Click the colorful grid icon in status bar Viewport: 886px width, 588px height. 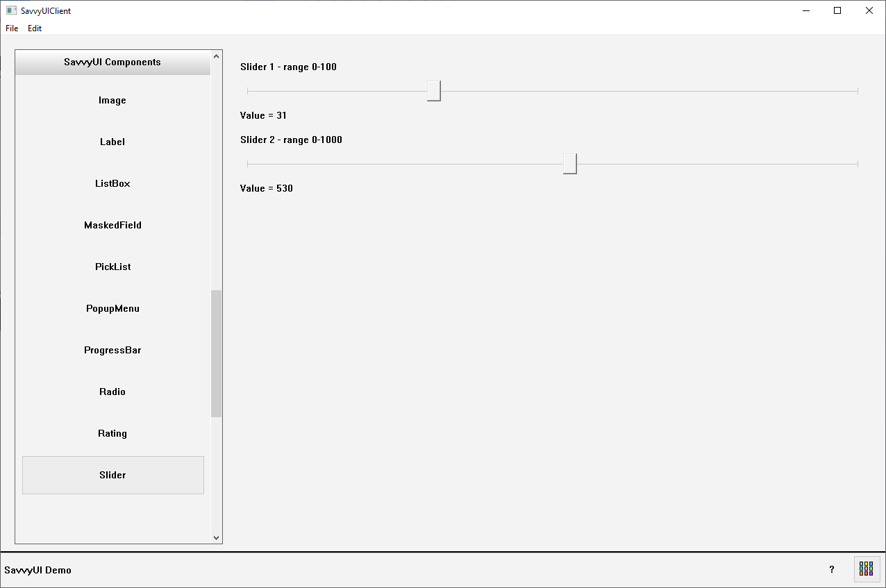pos(867,569)
